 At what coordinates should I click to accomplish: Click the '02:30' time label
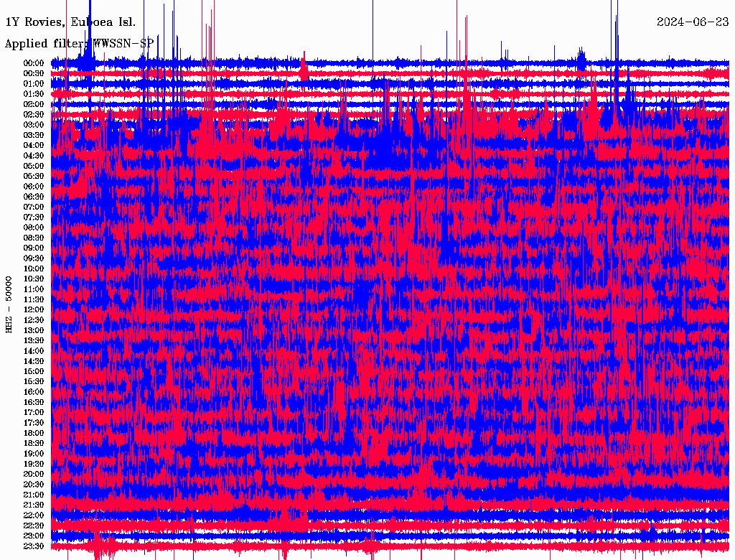point(34,114)
